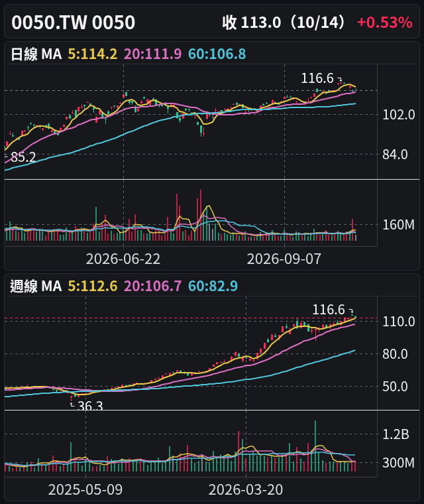Click the 300M weekly volume axis label

[398, 463]
